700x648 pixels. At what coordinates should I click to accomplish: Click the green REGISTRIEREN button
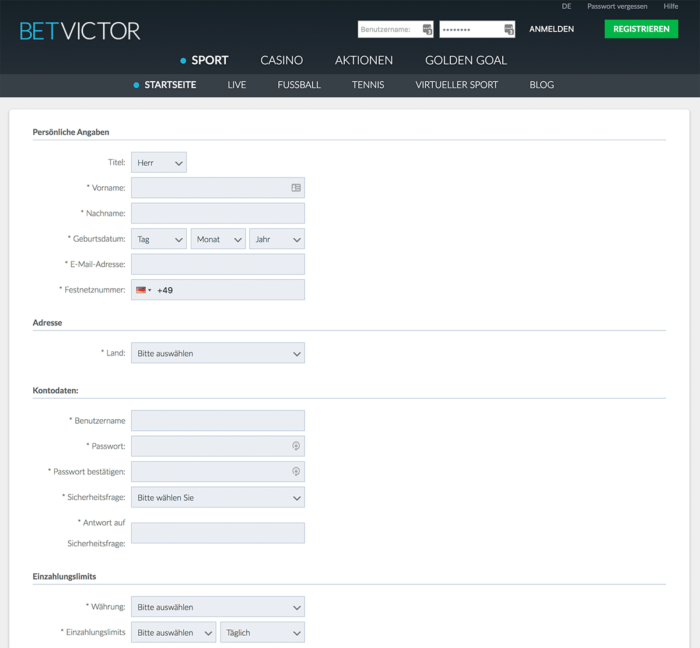[641, 29]
